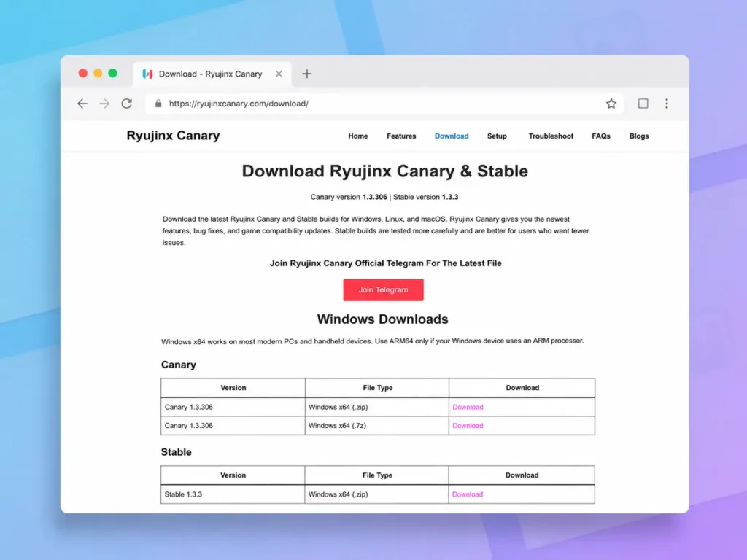
Task: Bookmark this page with the star icon
Action: point(611,104)
